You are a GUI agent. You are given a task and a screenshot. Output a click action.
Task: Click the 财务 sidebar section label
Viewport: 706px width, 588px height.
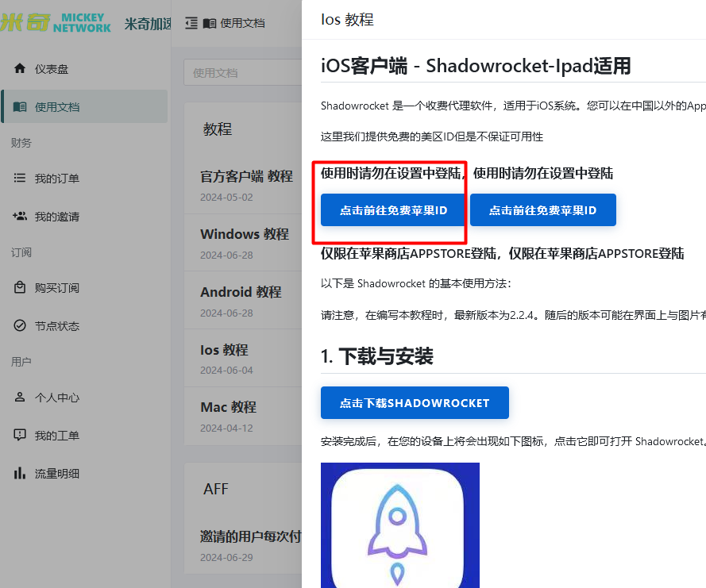(x=21, y=143)
